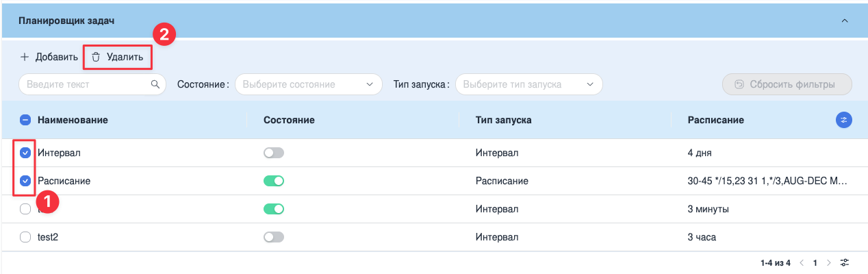The height and width of the screenshot is (274, 868).
Task: Open the Состояние filter dropdown
Action: [x=309, y=84]
